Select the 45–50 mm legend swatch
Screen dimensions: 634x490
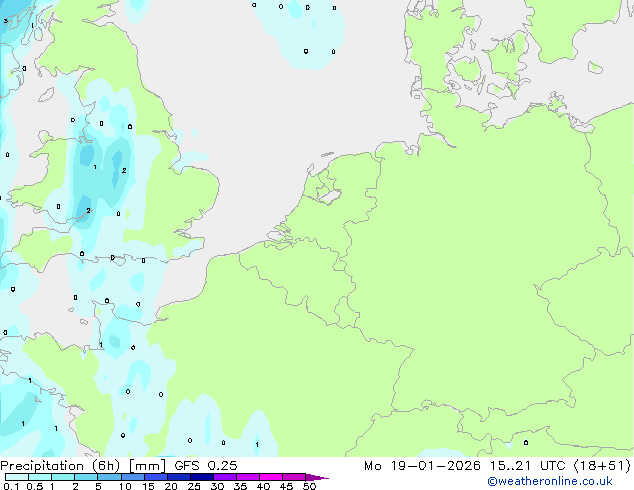[x=294, y=477]
